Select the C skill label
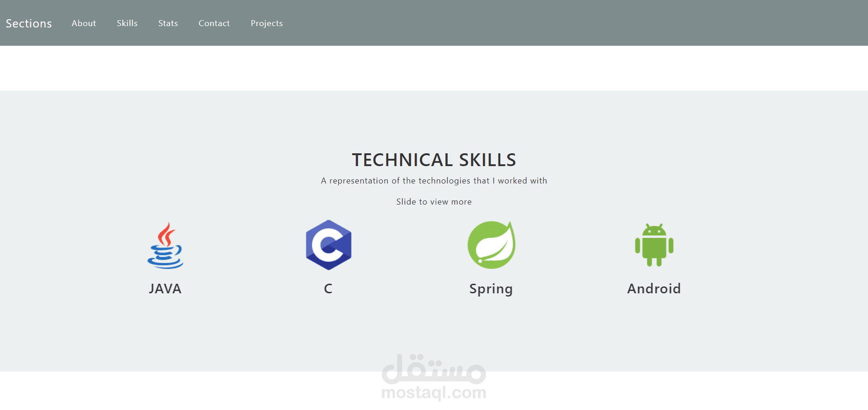 [x=328, y=289]
